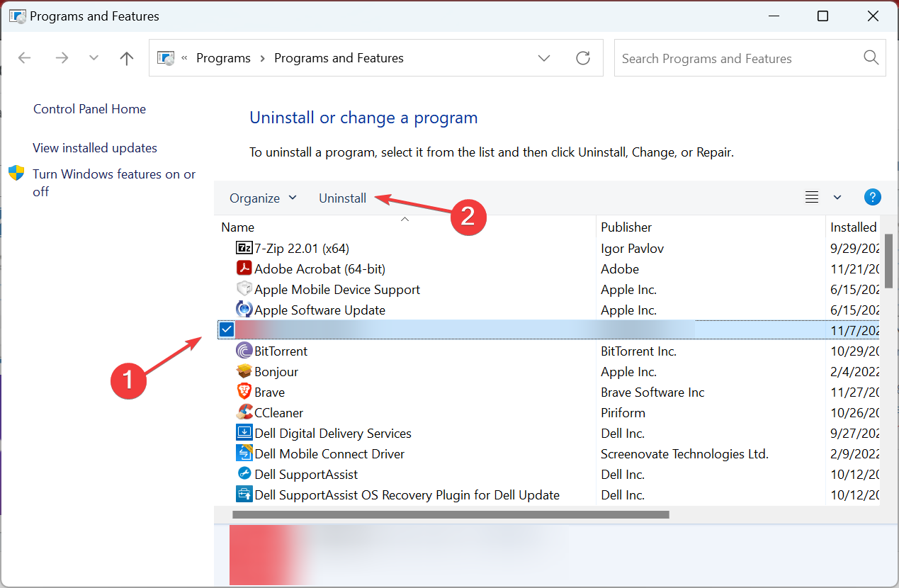Select the CCleaner program name
899x588 pixels.
pyautogui.click(x=278, y=412)
